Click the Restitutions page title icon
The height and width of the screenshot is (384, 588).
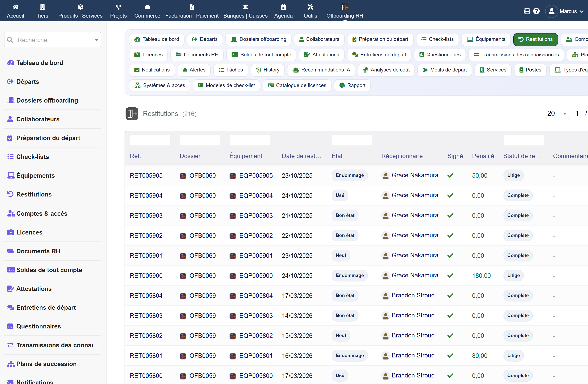point(132,114)
